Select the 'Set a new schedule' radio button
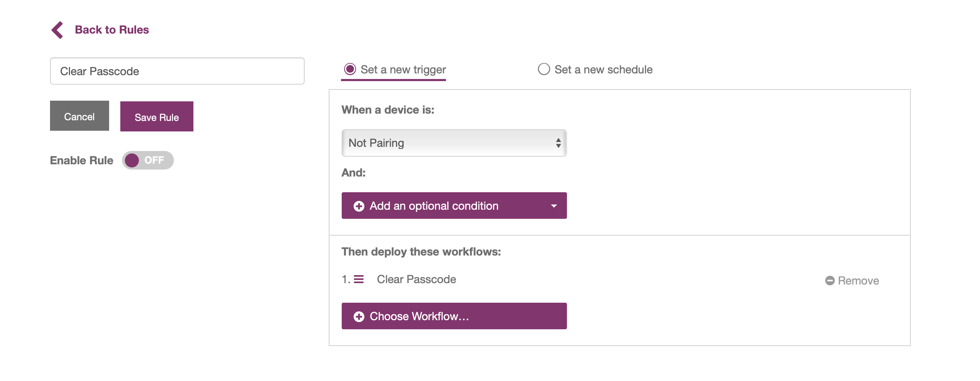 [x=543, y=69]
